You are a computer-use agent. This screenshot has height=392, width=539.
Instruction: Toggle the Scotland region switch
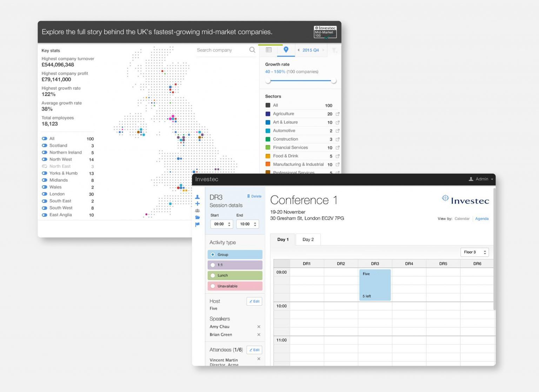click(x=45, y=146)
